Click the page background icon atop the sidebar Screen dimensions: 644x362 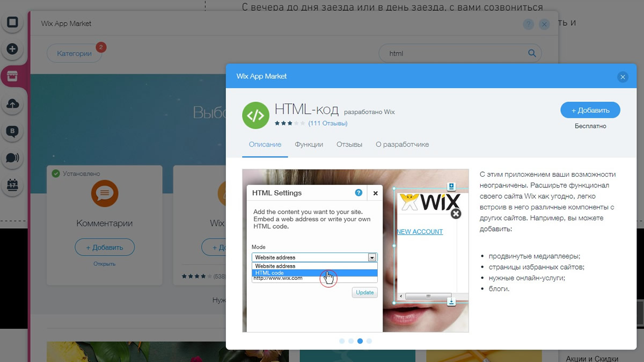pos(12,23)
